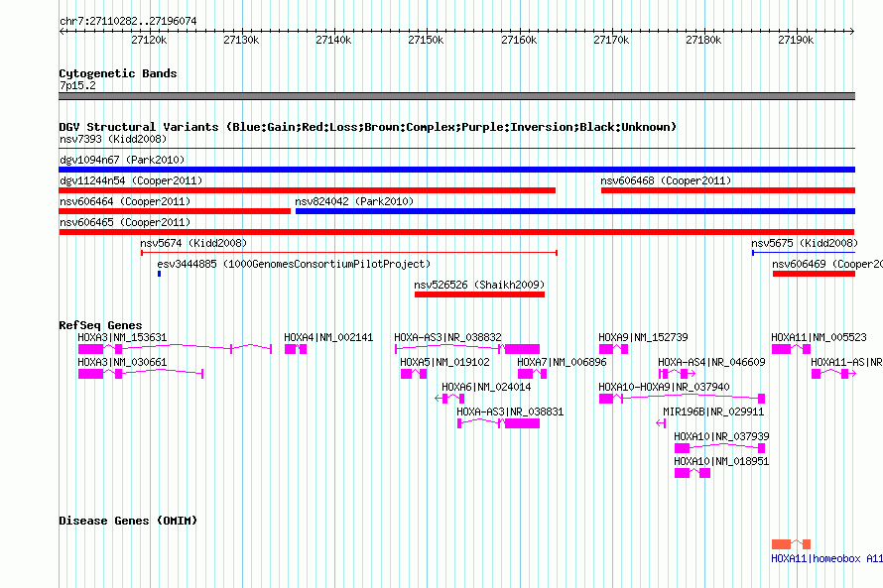Click the nsv5674 (Kidd2008) thin red line
This screenshot has width=883, height=588.
(x=349, y=253)
